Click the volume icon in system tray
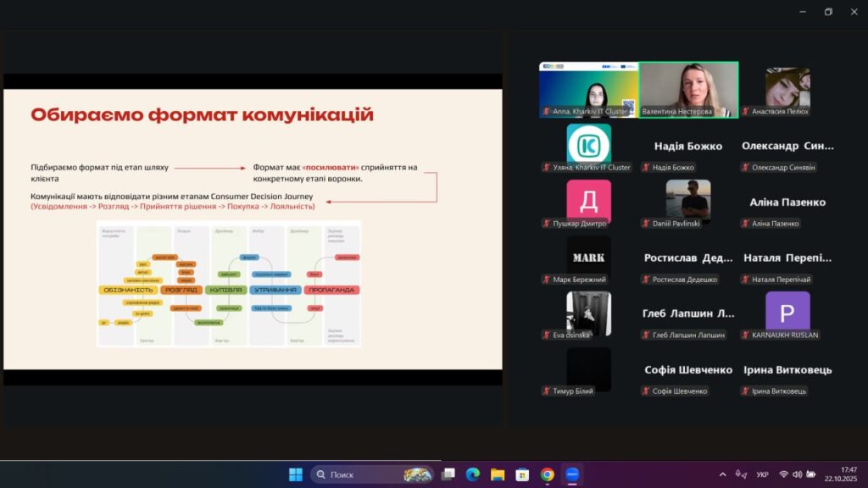868x488 pixels. pyautogui.click(x=798, y=474)
